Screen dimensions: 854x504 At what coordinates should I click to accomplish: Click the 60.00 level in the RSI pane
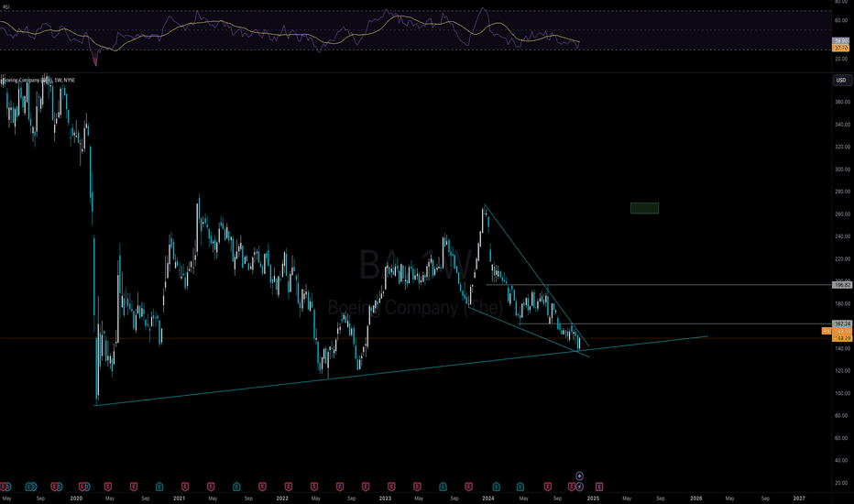(x=840, y=21)
